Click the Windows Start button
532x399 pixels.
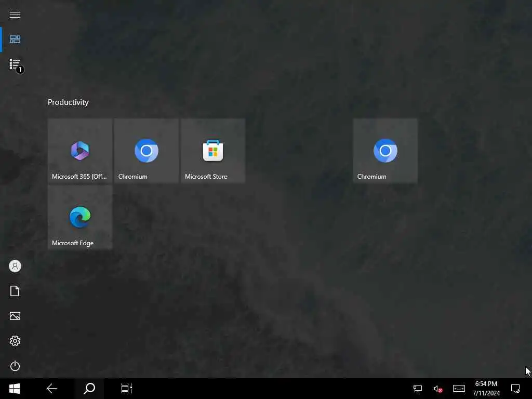(x=15, y=389)
